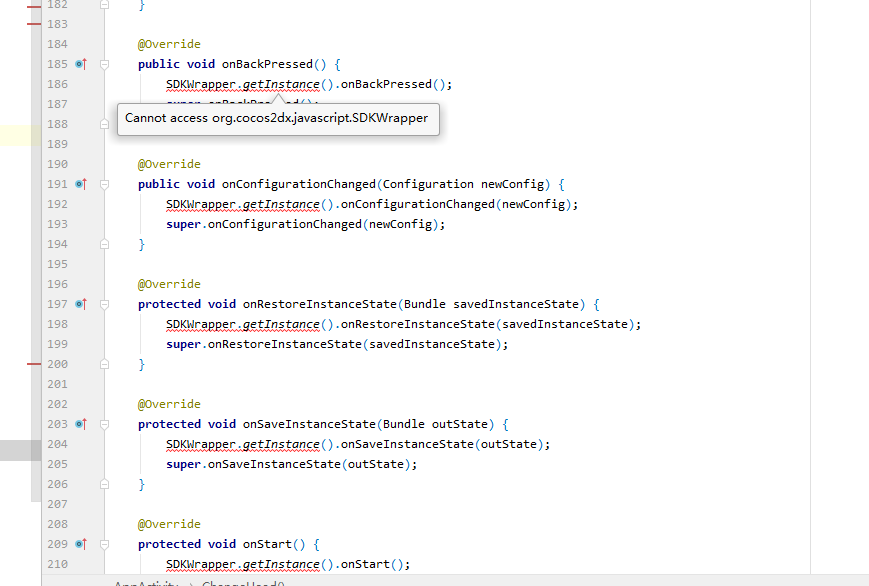The width and height of the screenshot is (869, 586).
Task: Click the closing brace on line 194
Action: (x=142, y=244)
